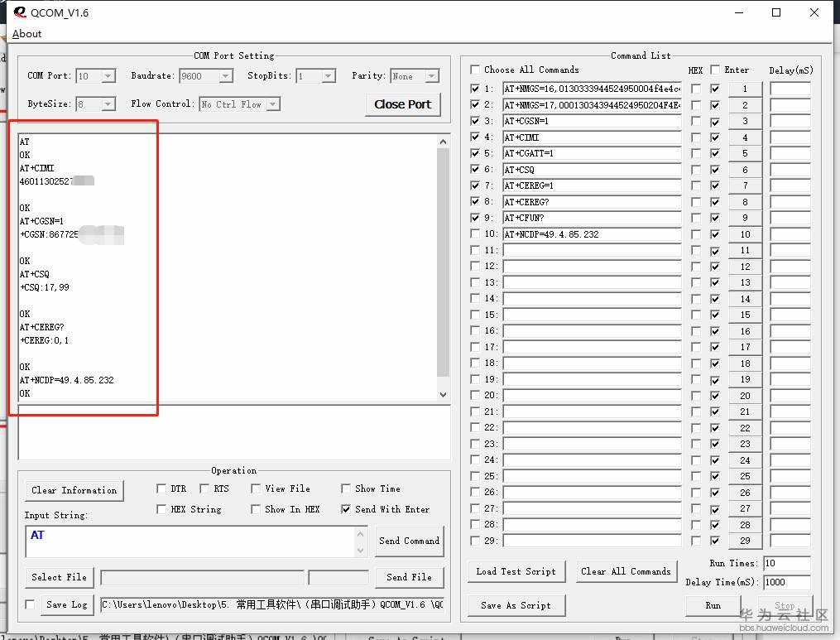Enable the HEX String checkbox

[x=161, y=509]
